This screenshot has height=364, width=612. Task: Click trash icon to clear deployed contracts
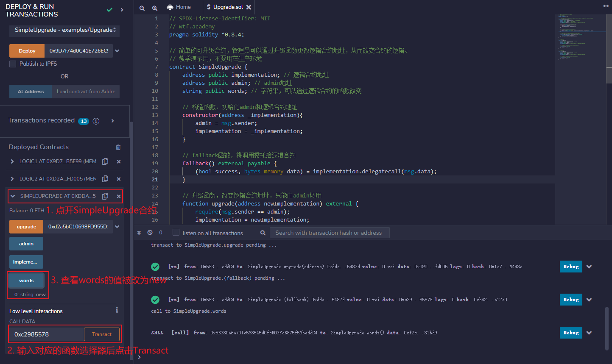click(118, 147)
